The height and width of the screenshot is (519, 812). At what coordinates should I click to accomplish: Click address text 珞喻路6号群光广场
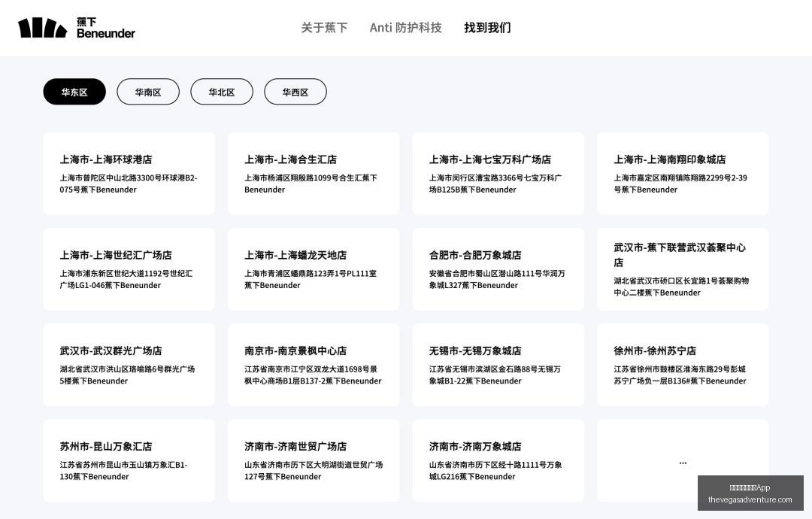click(127, 375)
